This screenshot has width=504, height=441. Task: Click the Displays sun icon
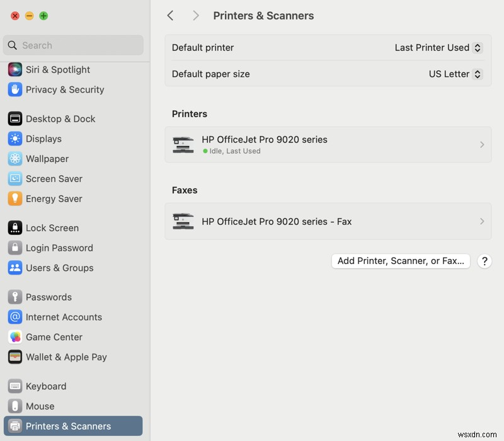coord(14,139)
